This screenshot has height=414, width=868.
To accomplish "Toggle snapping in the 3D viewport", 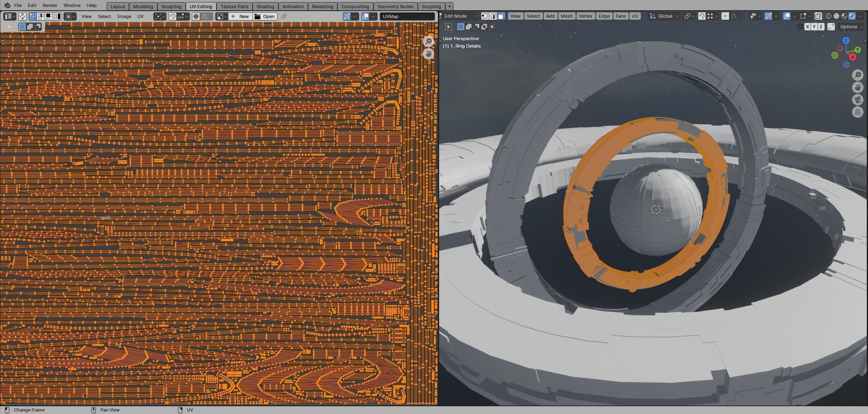I will coord(702,16).
